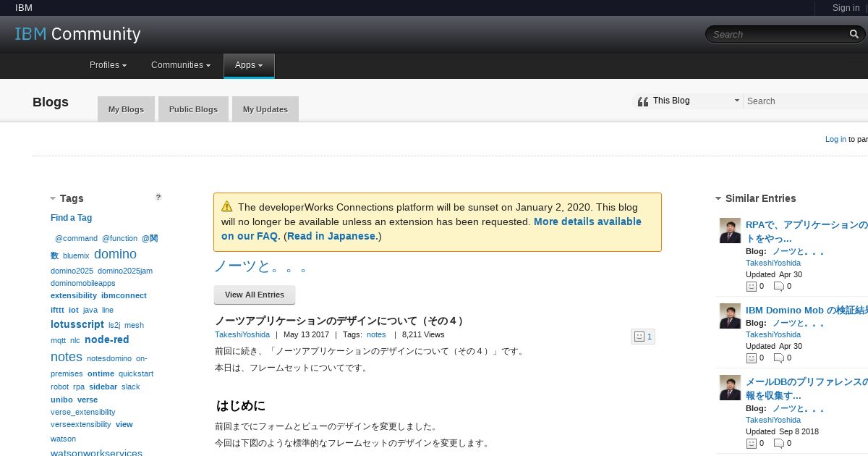Viewport: 868px width, 456px height.
Task: Select the dominomobileapps tag
Action: [83, 283]
